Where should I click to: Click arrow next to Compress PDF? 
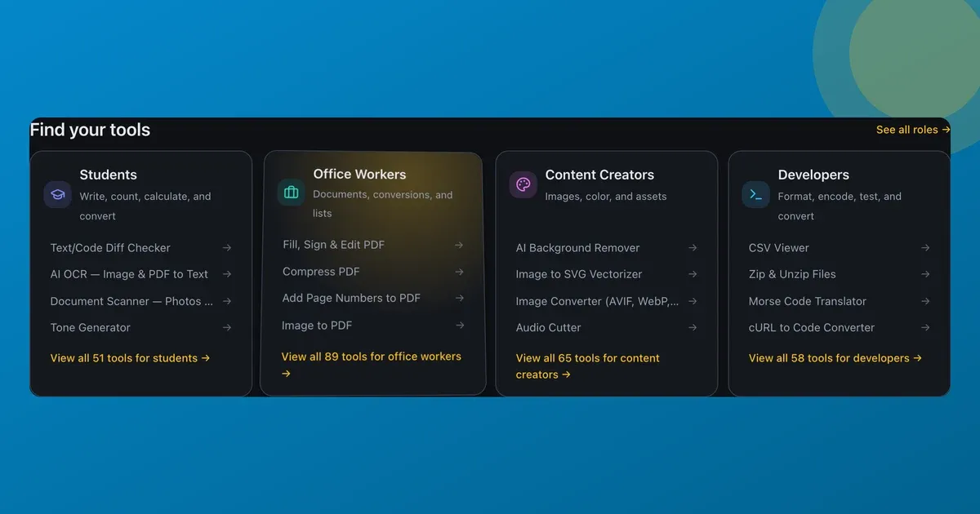point(460,272)
